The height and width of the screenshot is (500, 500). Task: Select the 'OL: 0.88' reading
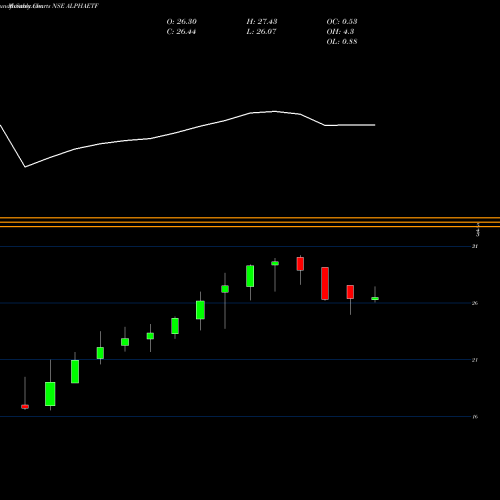pos(342,42)
